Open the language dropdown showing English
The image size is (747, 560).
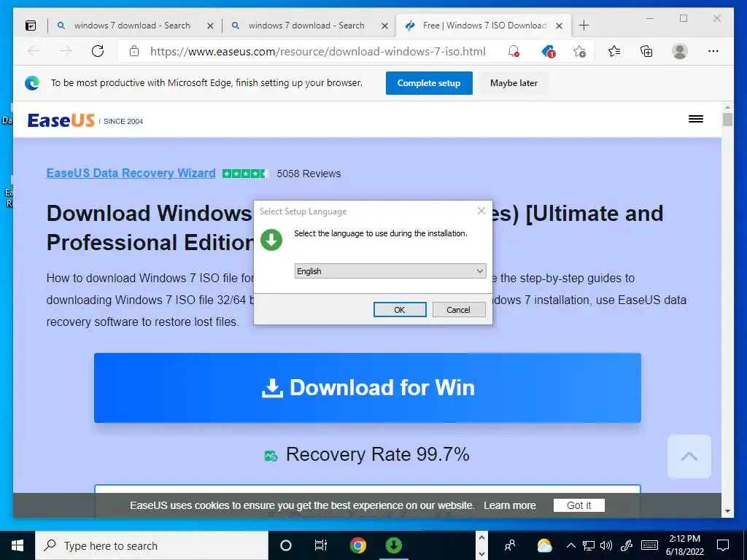click(x=390, y=271)
